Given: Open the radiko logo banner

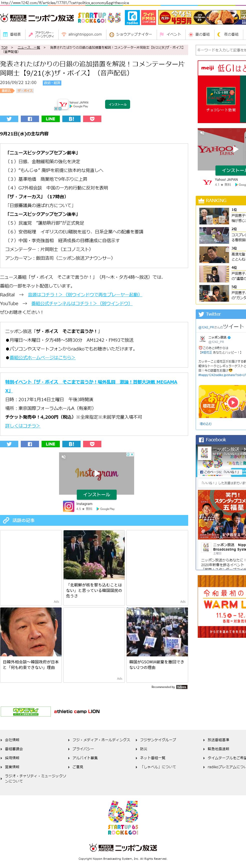Looking at the screenshot, I should 133,18.
